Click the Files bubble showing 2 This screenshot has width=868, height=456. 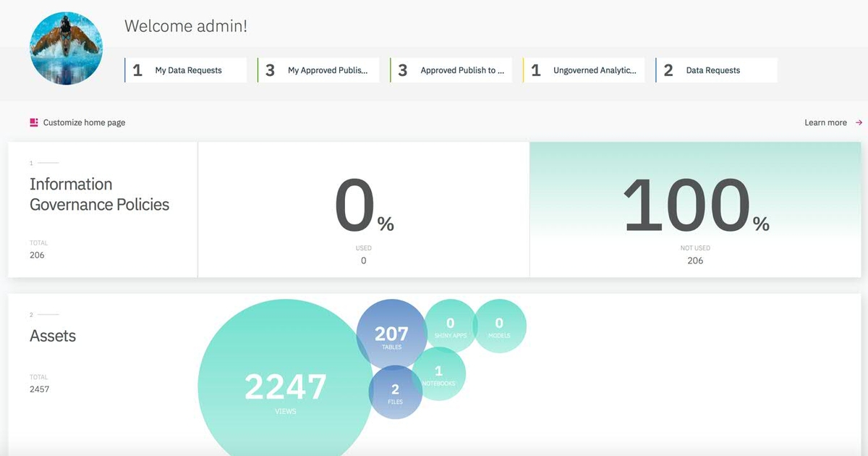[x=396, y=393]
